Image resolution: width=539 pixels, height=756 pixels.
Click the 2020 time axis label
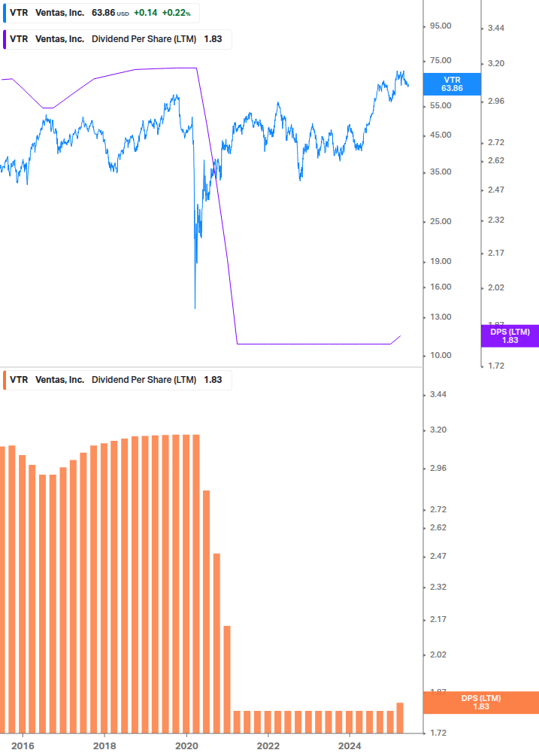(x=186, y=746)
